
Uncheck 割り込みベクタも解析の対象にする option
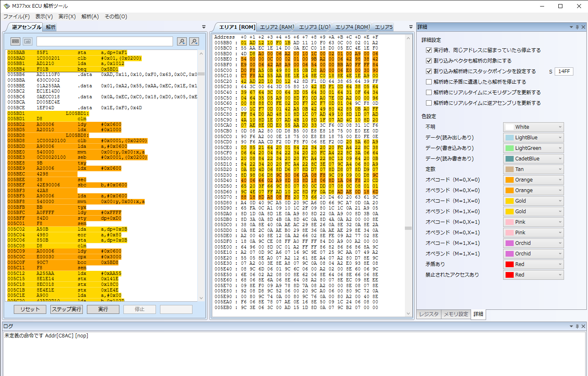tap(428, 61)
